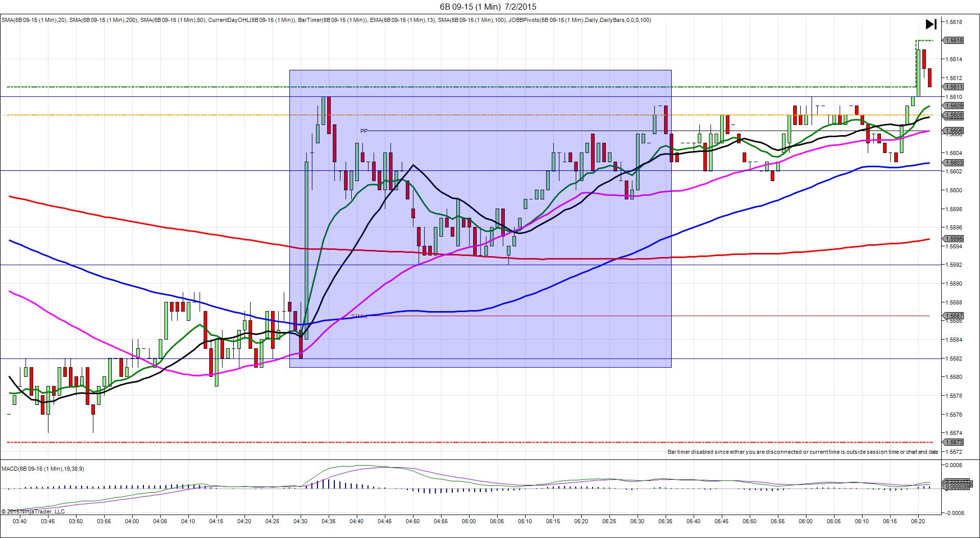The width and height of the screenshot is (980, 538).
Task: Click the SMA indicator list label at top
Action: (327, 20)
